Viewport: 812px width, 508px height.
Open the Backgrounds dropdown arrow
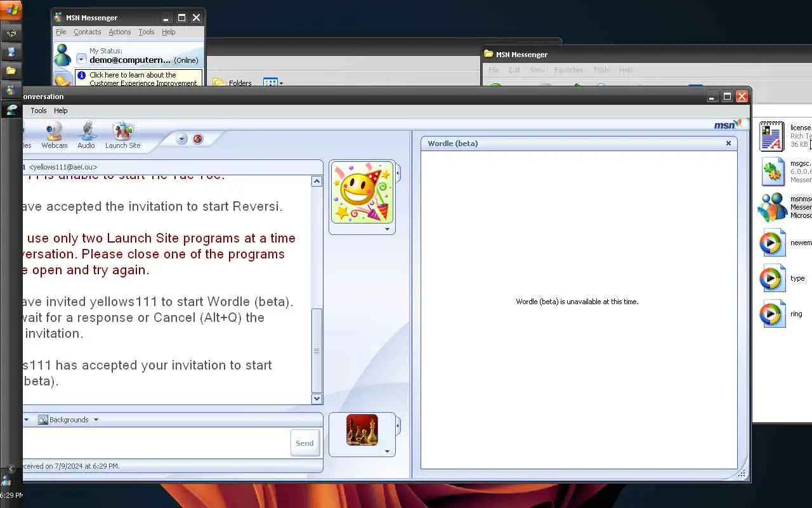[96, 420]
